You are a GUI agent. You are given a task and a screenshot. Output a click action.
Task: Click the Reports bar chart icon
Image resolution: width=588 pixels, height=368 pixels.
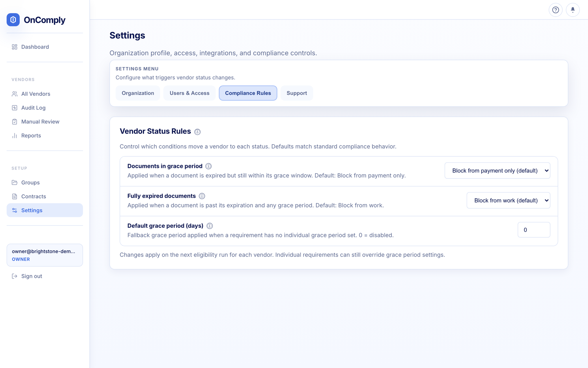click(x=15, y=136)
